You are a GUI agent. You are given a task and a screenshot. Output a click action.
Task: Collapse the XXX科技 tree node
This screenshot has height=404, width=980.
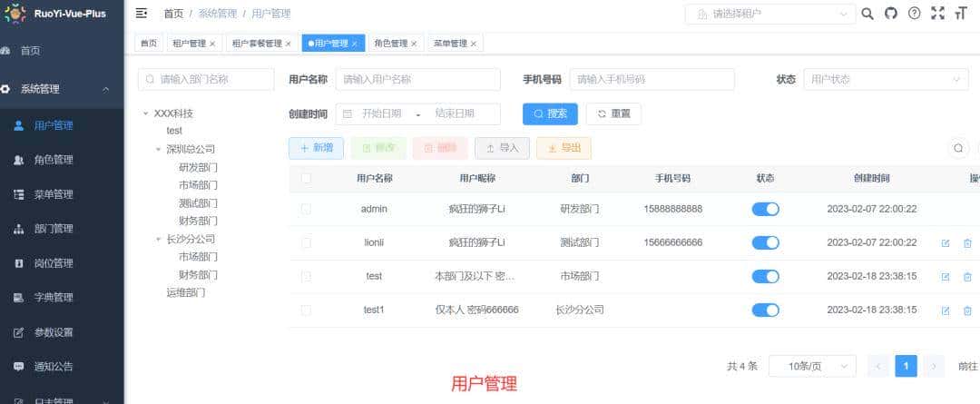[145, 113]
